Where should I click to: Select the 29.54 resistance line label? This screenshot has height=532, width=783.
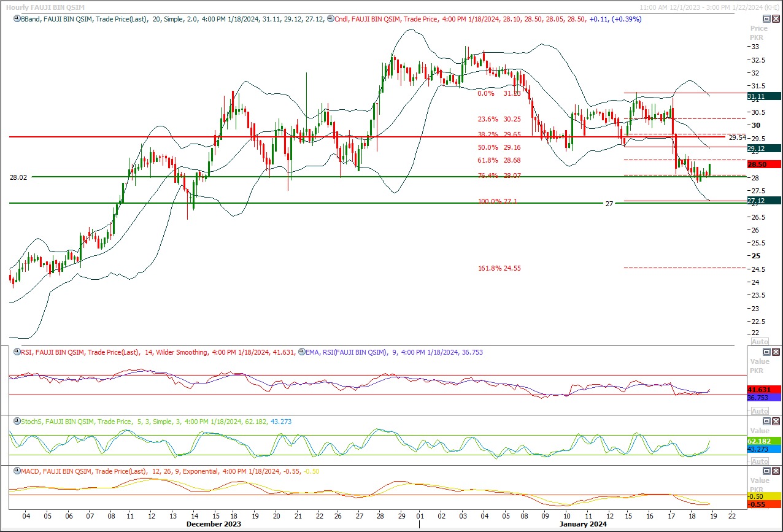pyautogui.click(x=737, y=138)
